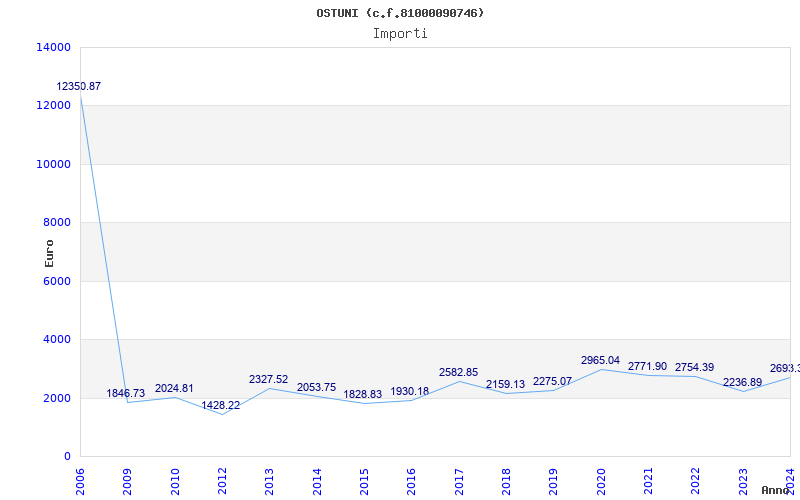
Task: Click the y-axis value 2000
Action: click(56, 398)
